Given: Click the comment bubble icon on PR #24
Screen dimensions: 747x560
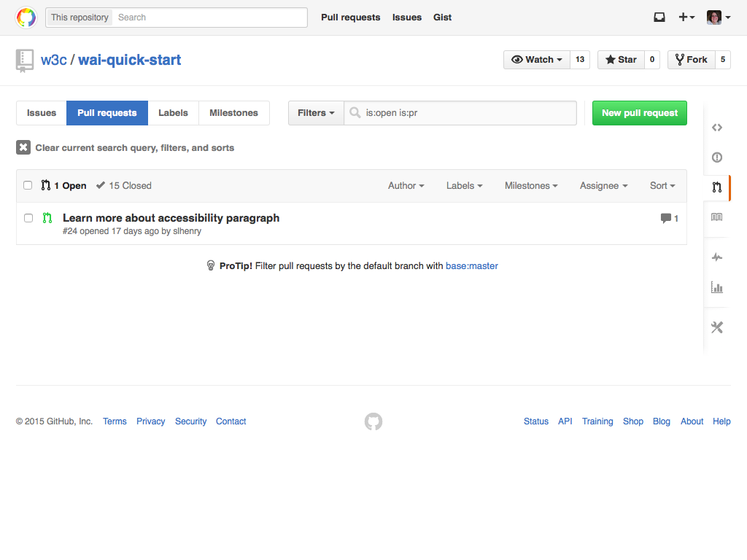Looking at the screenshot, I should pos(665,218).
